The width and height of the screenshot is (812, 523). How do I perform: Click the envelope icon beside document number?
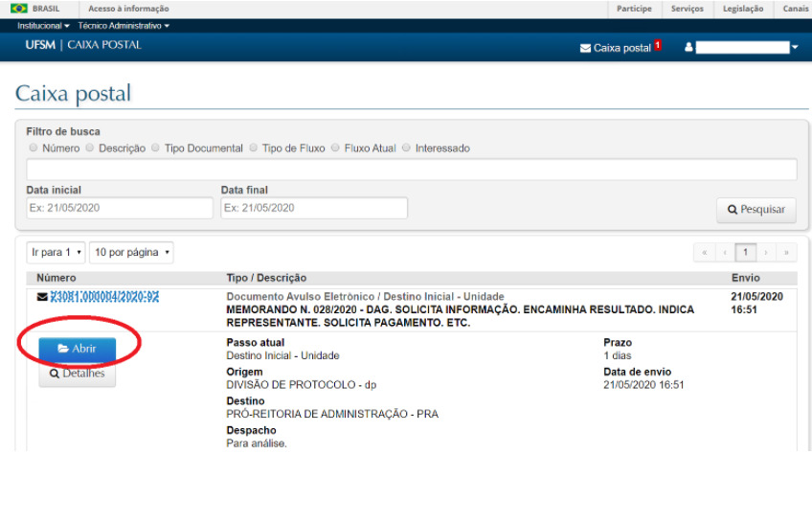(41, 297)
